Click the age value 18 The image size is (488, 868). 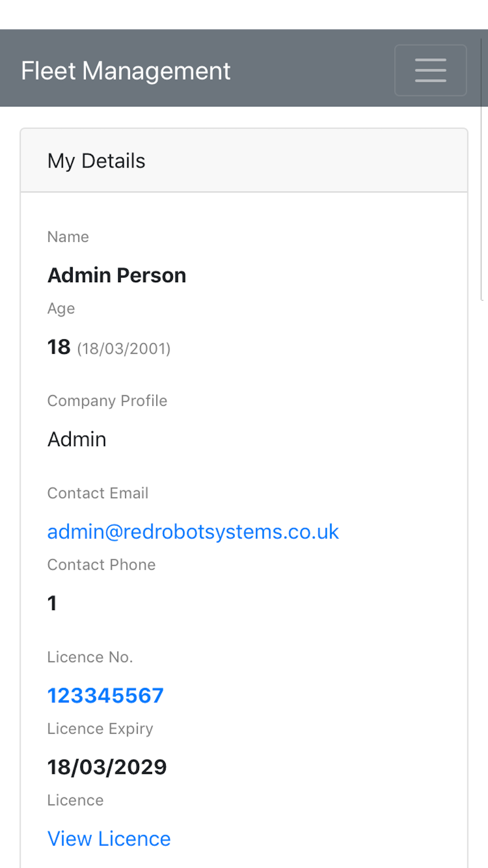click(x=59, y=347)
